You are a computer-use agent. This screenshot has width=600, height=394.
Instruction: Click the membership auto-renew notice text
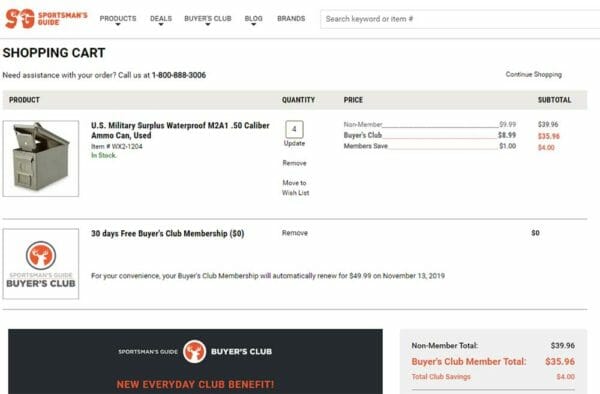[x=268, y=275]
